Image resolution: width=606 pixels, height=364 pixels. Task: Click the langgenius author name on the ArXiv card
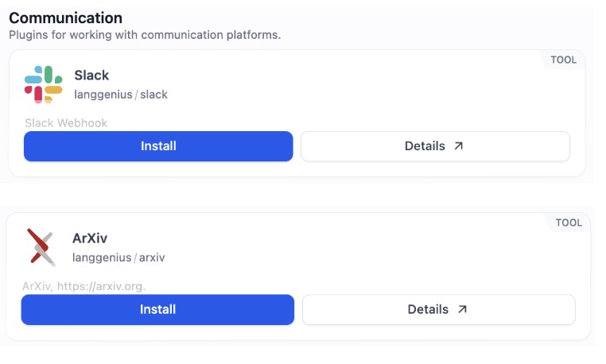(101, 258)
